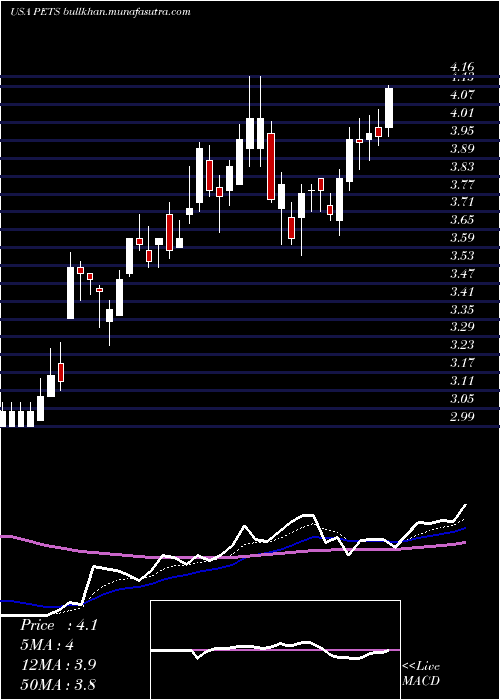
Task: Click the large red candlestick dropping from 3.95
Action: pyautogui.click(x=271, y=166)
